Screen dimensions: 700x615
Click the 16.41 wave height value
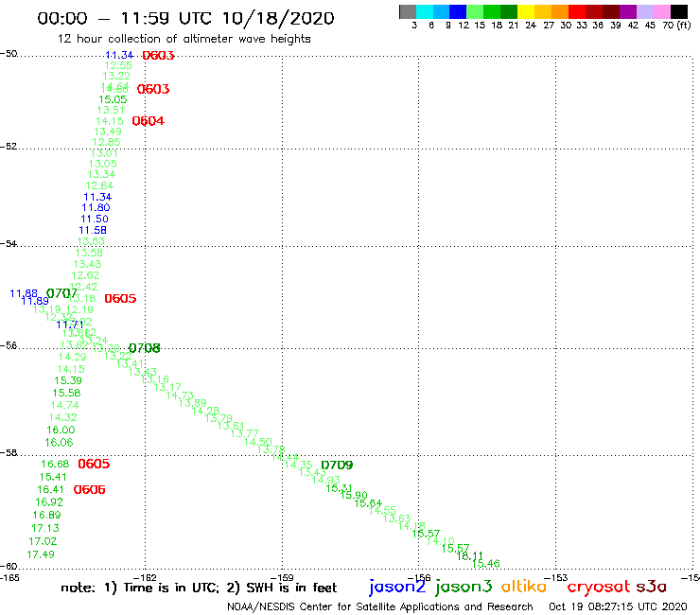(50, 489)
